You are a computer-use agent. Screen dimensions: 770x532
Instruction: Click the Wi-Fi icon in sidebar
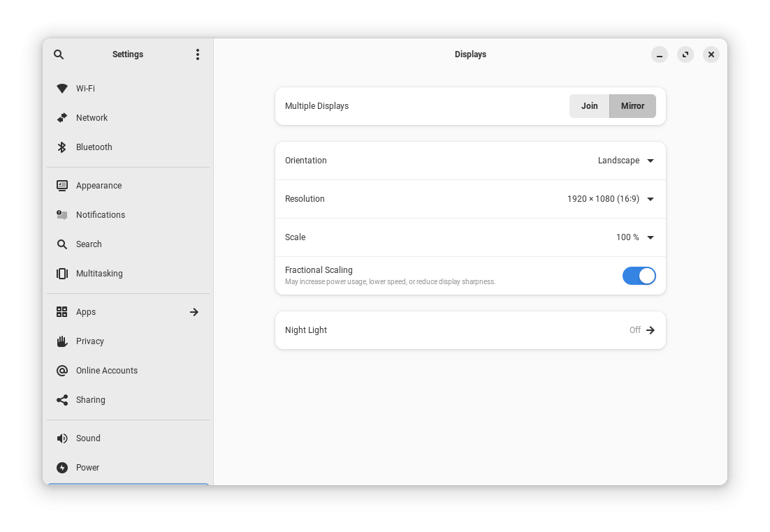coord(62,89)
